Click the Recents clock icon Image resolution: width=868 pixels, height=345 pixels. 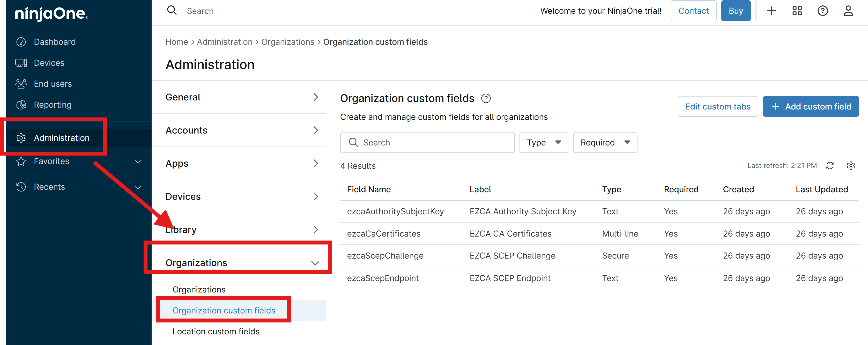21,187
